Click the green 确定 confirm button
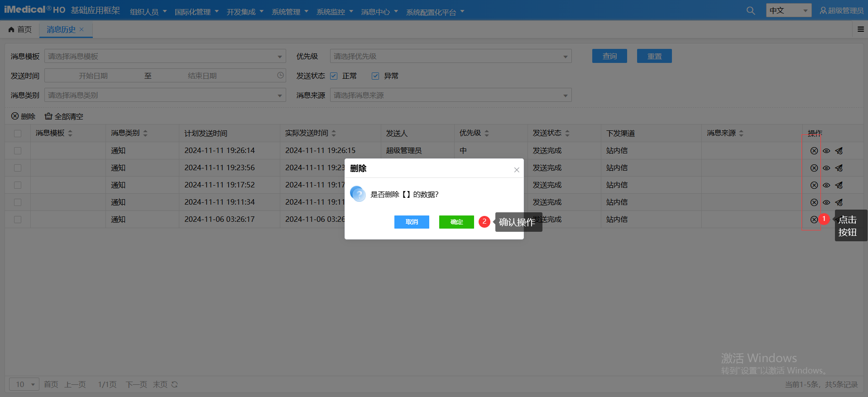Screen dimensions: 868x397 [x=456, y=222]
